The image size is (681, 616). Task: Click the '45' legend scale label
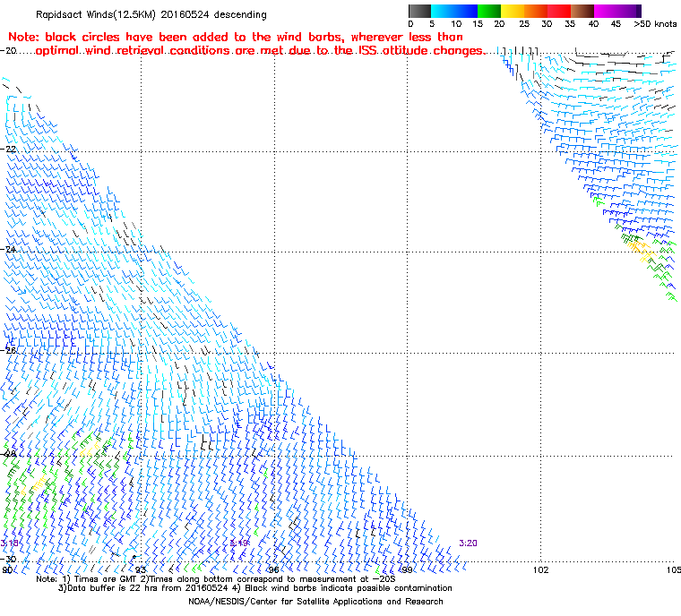616,24
